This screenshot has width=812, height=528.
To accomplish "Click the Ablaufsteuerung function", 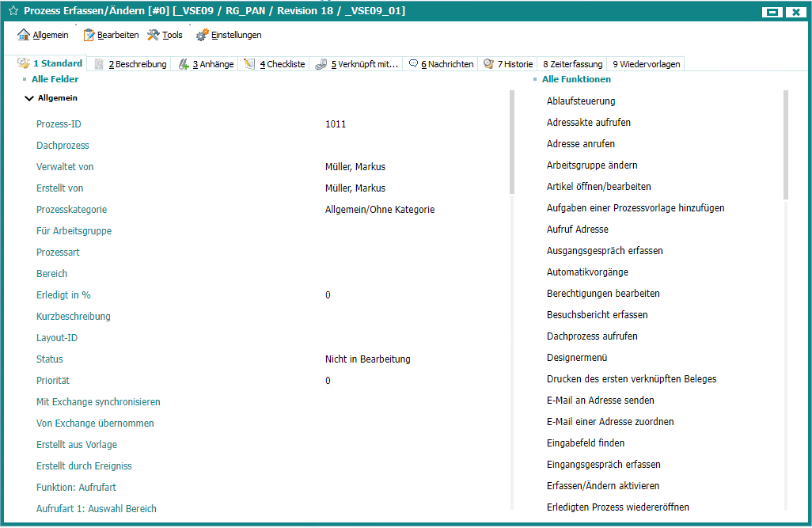I will (581, 101).
